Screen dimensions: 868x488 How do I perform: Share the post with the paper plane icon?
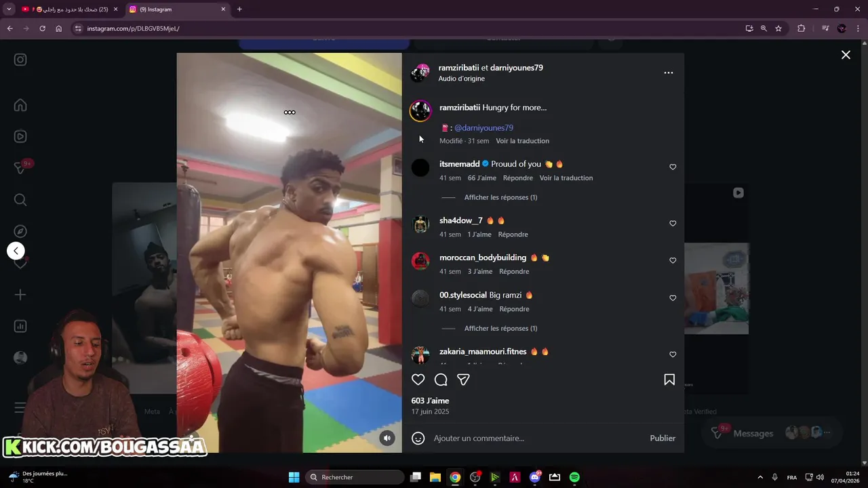coord(463,380)
